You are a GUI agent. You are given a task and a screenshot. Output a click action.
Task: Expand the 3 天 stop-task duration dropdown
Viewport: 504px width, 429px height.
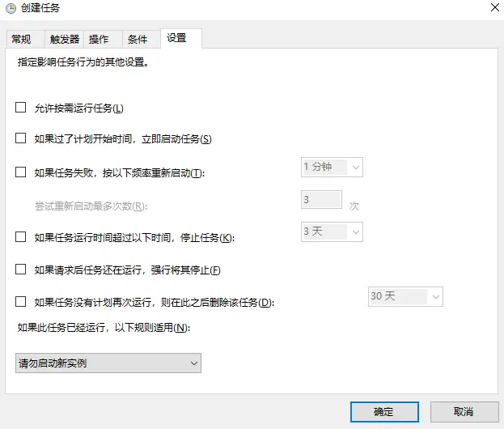coord(332,231)
